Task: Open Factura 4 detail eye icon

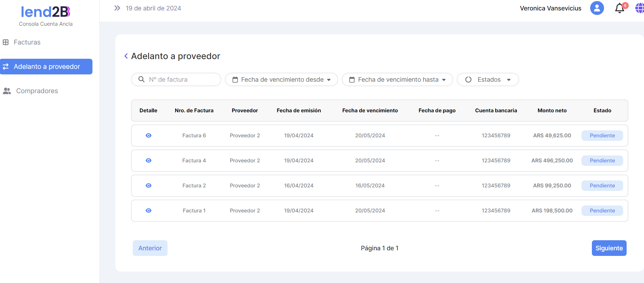Action: pos(148,161)
